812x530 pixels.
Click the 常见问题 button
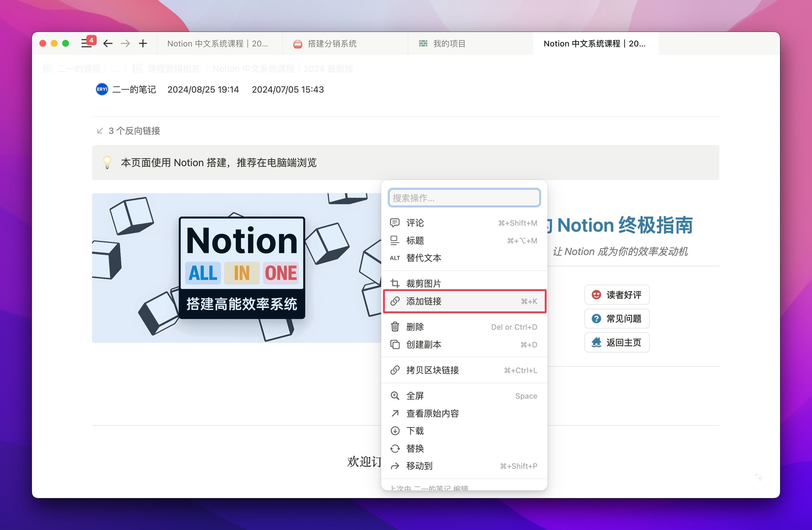click(x=616, y=319)
